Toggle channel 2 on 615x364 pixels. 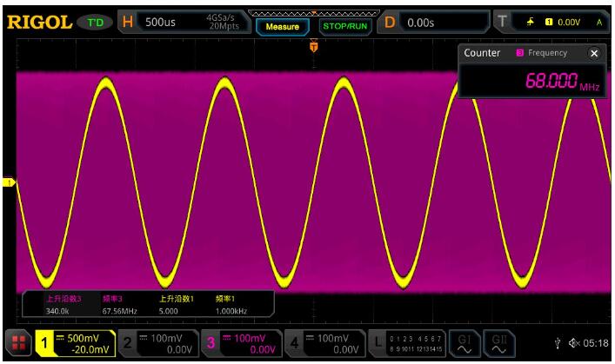click(x=155, y=343)
